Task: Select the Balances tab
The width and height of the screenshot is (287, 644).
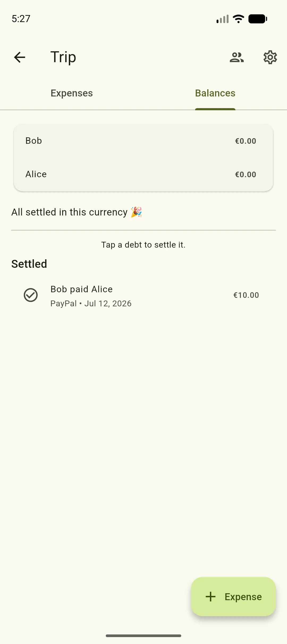Action: point(215,93)
